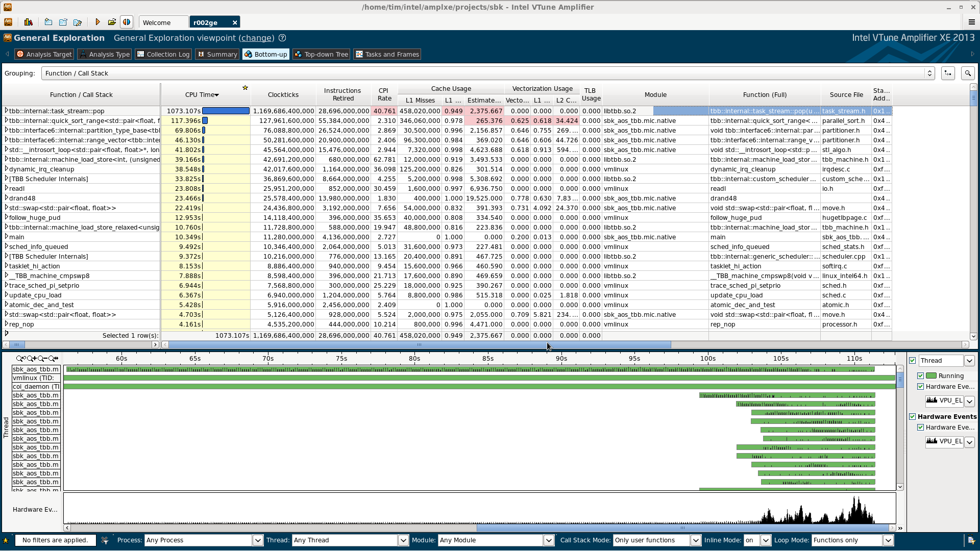
Task: Click the Start analysis play icon
Action: click(x=97, y=22)
